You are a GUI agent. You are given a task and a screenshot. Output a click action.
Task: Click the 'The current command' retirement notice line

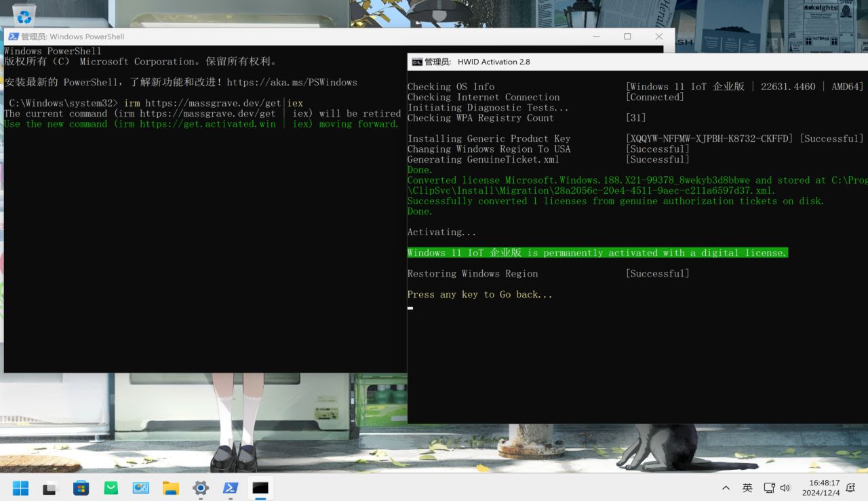pos(202,113)
